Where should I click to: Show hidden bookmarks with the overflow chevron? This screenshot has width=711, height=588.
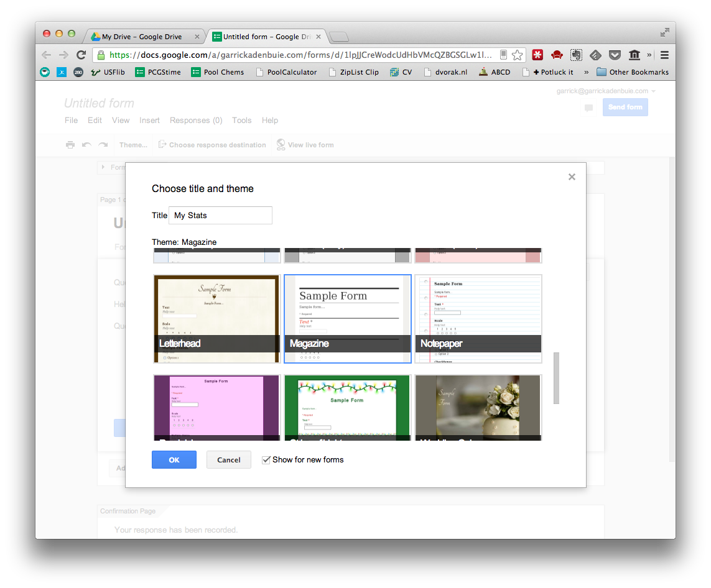(x=587, y=72)
